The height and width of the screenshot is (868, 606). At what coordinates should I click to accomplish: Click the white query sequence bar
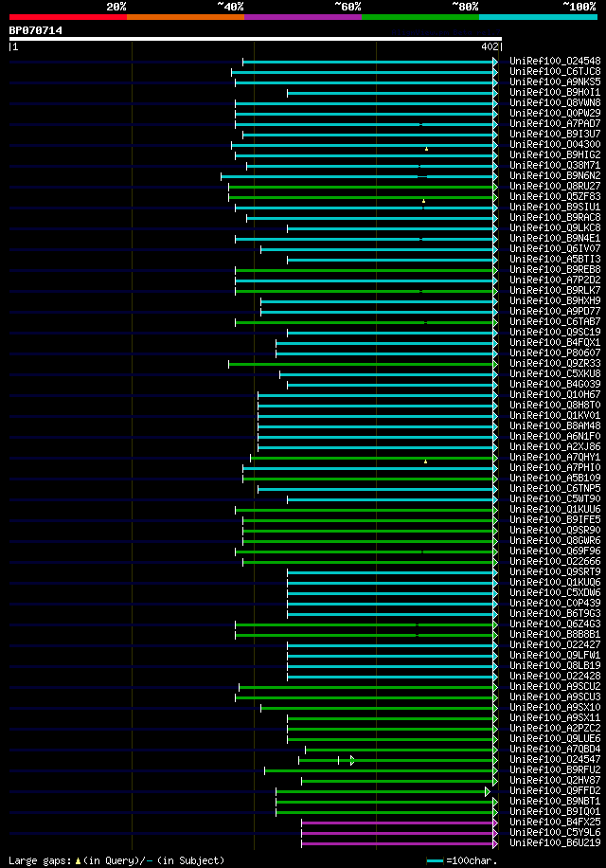tap(256, 39)
